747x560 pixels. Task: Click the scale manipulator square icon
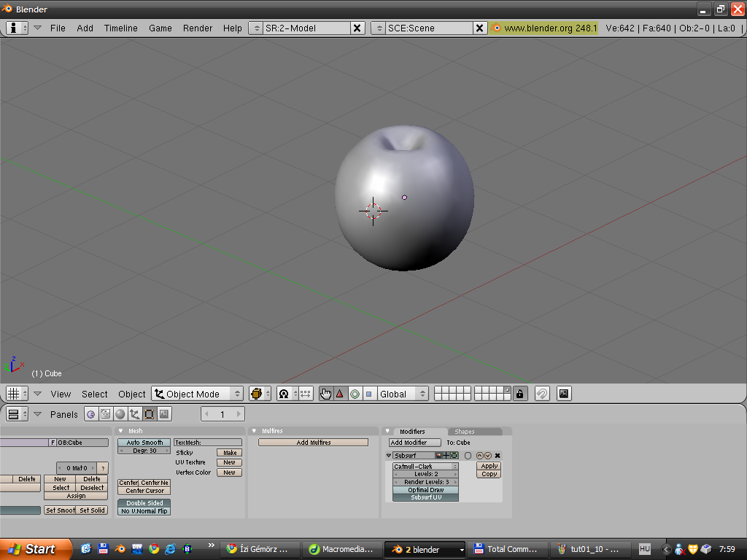368,394
